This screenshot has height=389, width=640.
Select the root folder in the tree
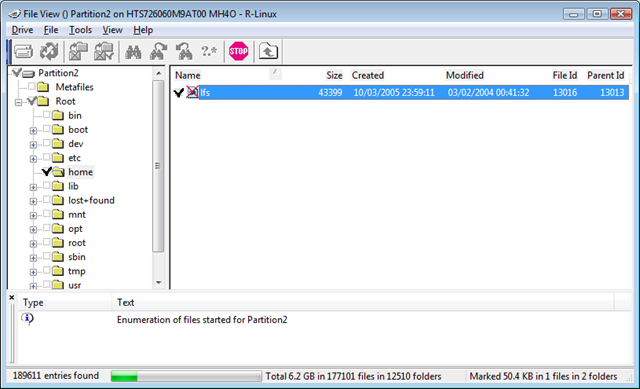[x=77, y=243]
